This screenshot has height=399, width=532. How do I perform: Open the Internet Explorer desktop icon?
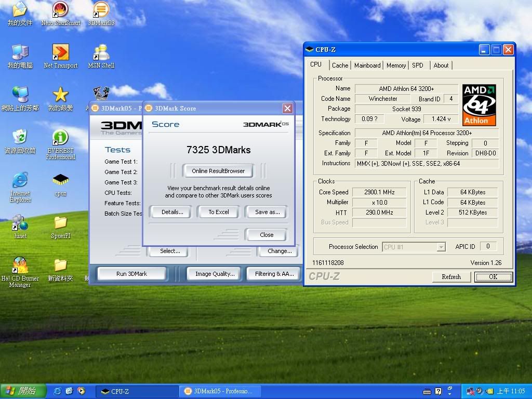click(x=20, y=187)
